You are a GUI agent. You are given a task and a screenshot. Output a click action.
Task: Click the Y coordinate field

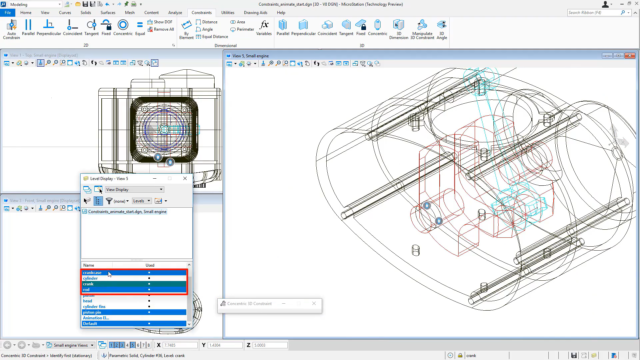(225, 345)
